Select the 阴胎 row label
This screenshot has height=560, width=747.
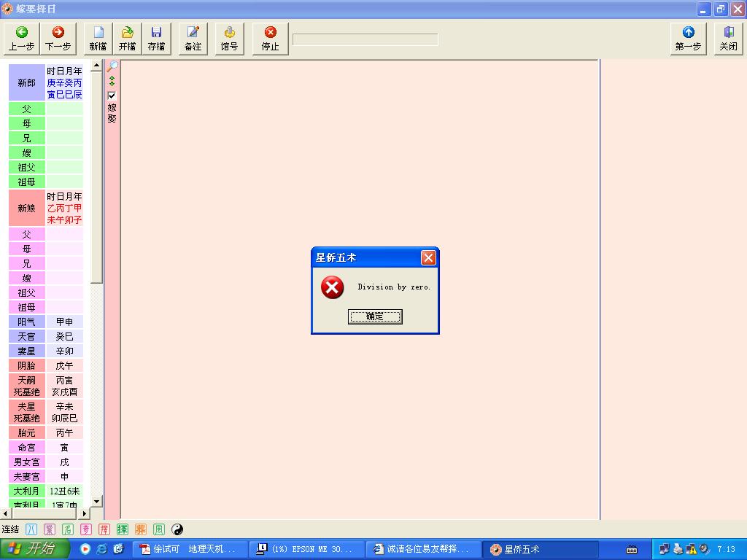click(27, 366)
